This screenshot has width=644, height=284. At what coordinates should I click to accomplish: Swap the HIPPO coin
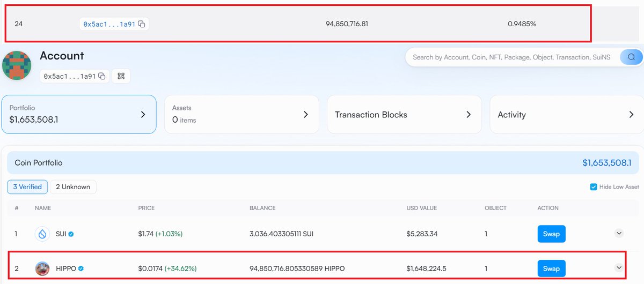(552, 268)
